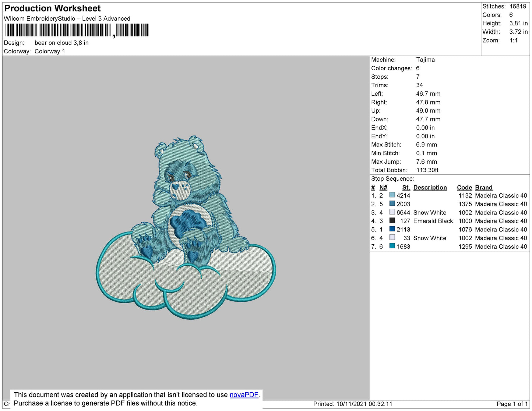532x411 pixels.
Task: Click the Page 1 of 1 indicator
Action: [x=512, y=404]
